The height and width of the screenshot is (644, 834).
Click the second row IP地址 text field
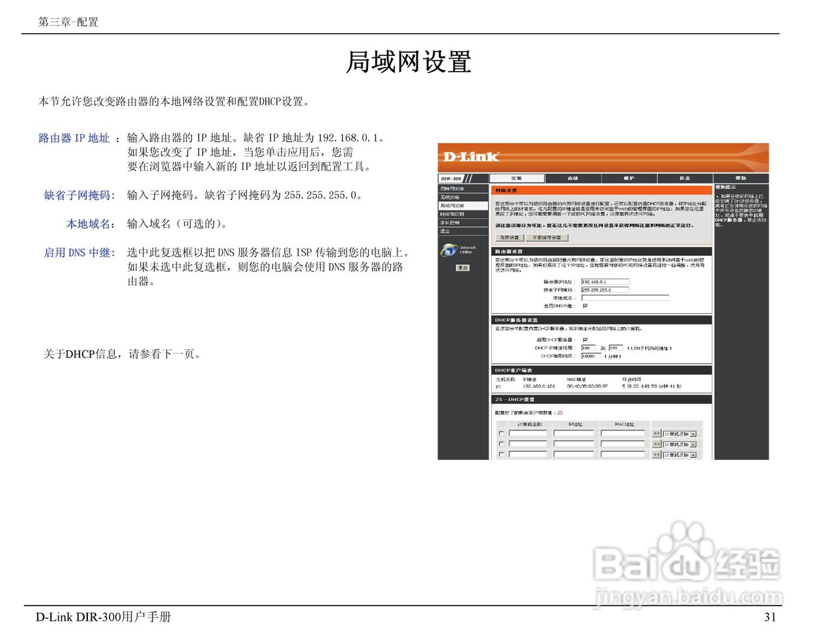point(573,443)
